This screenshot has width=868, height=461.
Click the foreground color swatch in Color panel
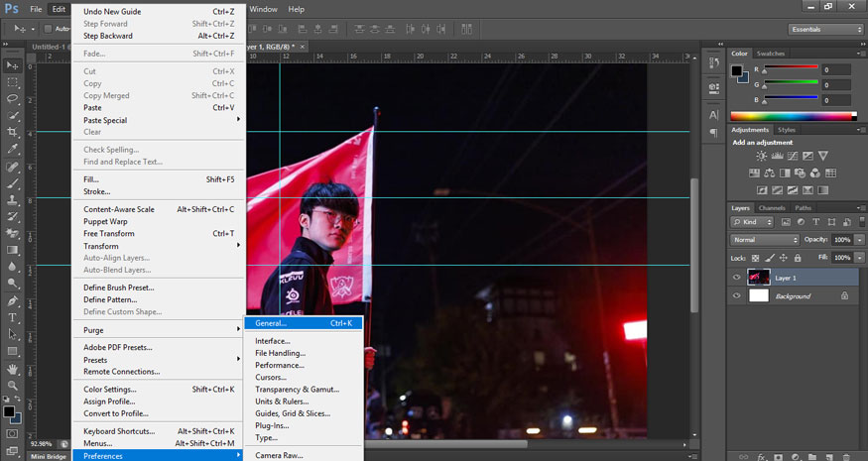click(737, 70)
